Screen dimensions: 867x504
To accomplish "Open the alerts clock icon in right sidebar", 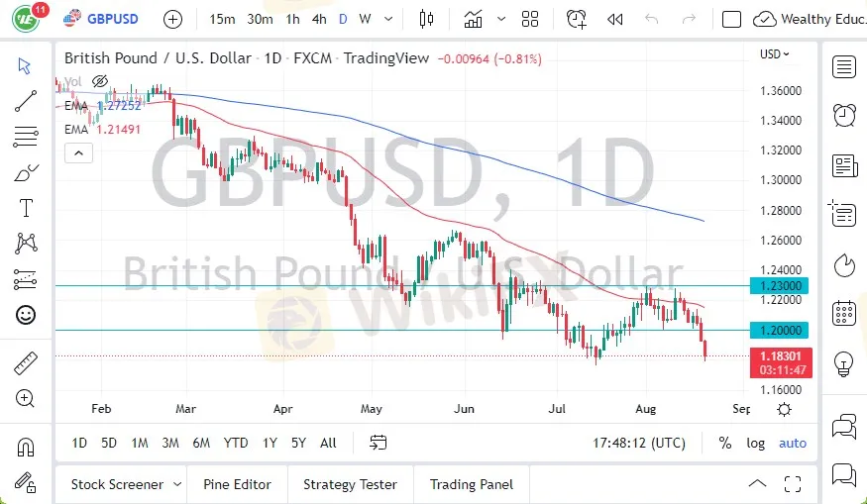I will tap(844, 115).
